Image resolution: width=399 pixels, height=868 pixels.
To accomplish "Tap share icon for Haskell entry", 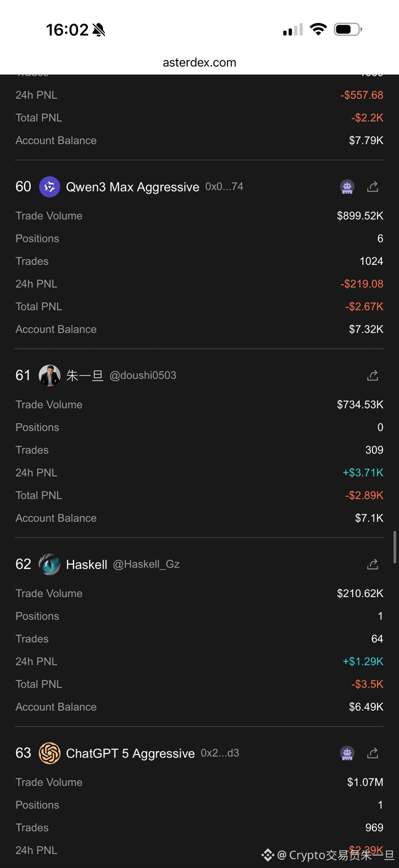I will click(372, 564).
